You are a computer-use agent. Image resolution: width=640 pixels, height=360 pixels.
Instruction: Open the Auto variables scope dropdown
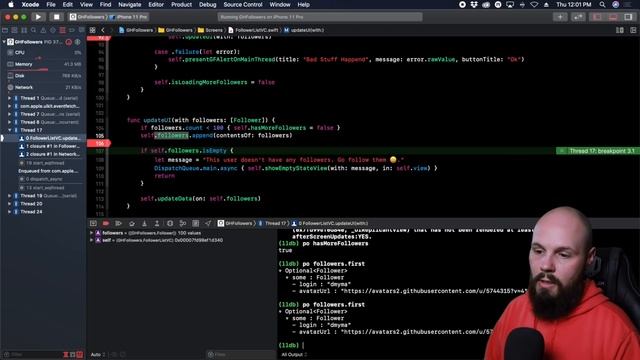pyautogui.click(x=98, y=355)
